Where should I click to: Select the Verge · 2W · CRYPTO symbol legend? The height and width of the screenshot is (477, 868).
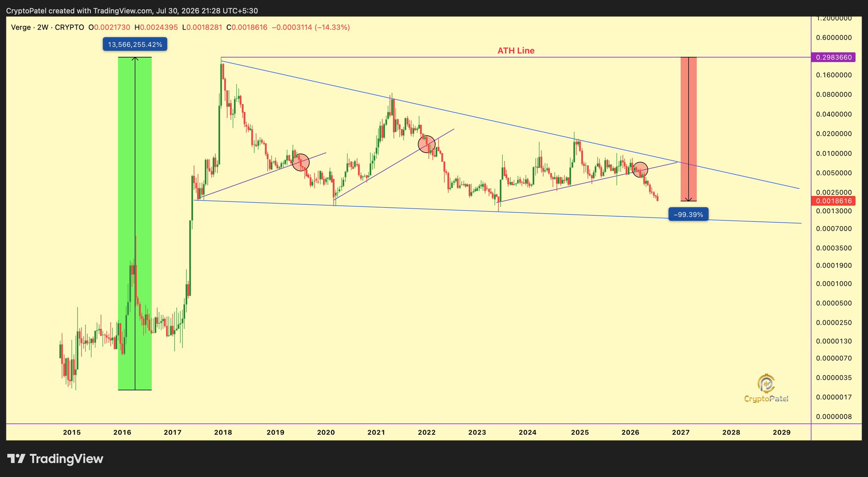[47, 28]
